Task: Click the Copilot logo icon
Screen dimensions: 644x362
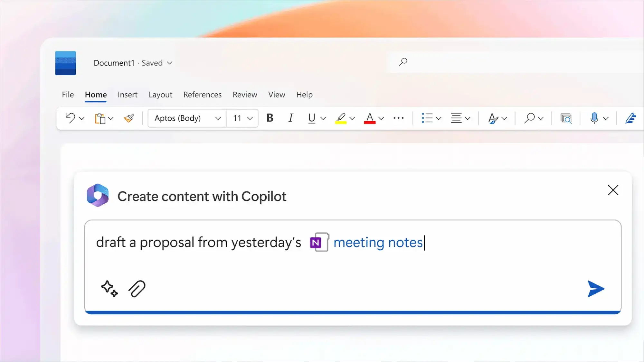Action: click(x=98, y=195)
